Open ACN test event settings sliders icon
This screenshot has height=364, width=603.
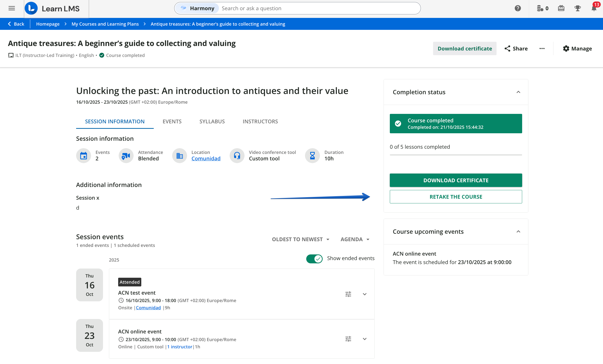pyautogui.click(x=348, y=294)
